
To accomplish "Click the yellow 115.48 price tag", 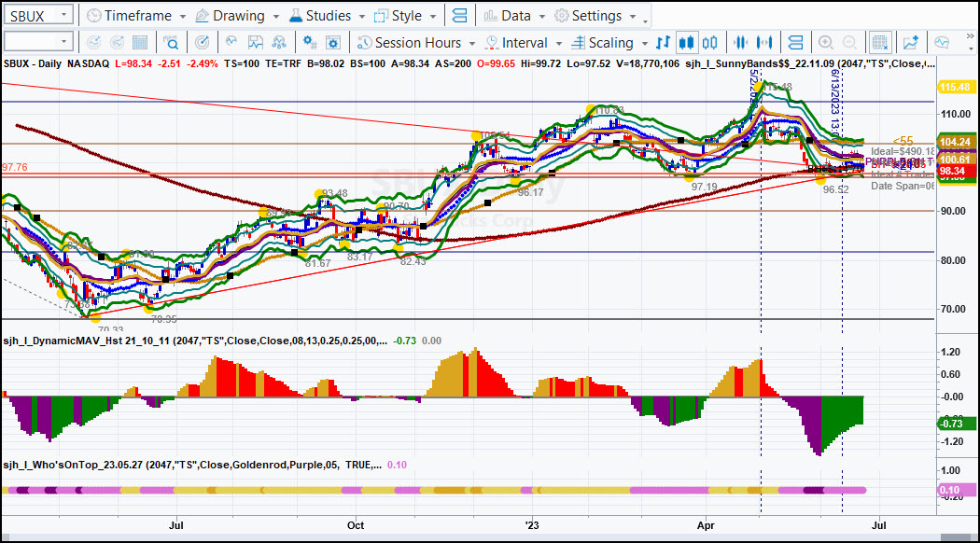I will click(x=955, y=88).
